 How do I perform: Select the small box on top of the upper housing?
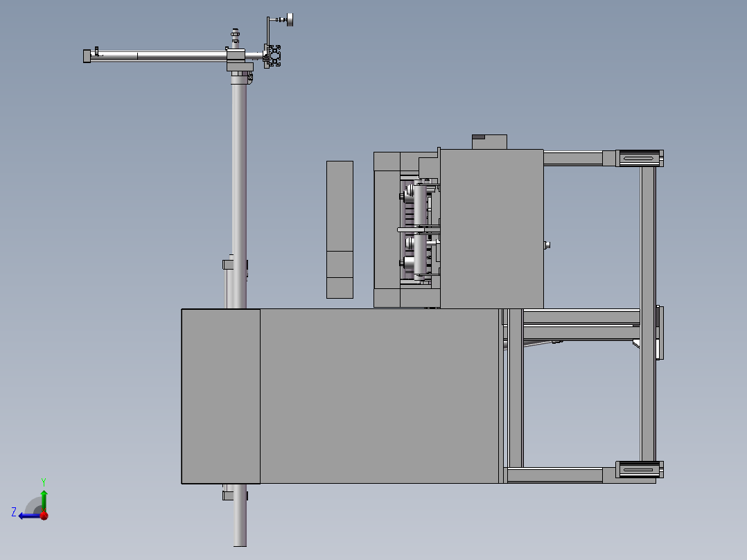pyautogui.click(x=489, y=141)
